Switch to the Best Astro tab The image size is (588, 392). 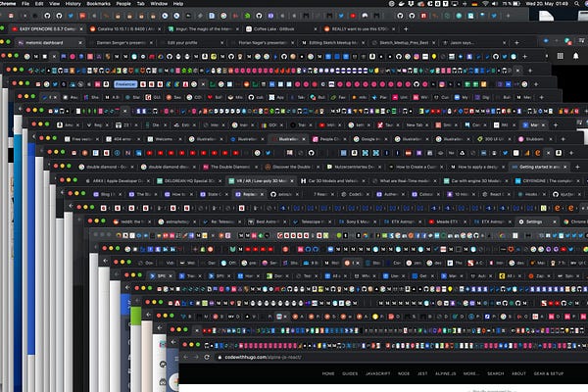268,222
